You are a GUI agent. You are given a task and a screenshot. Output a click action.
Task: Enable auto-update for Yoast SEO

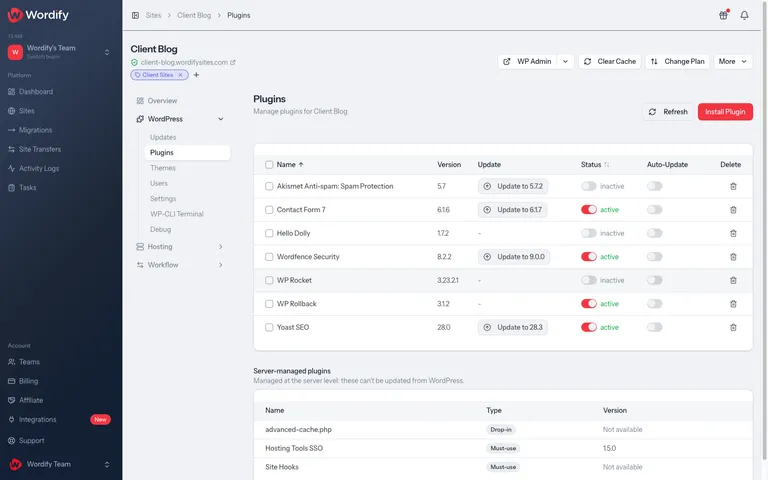click(654, 327)
